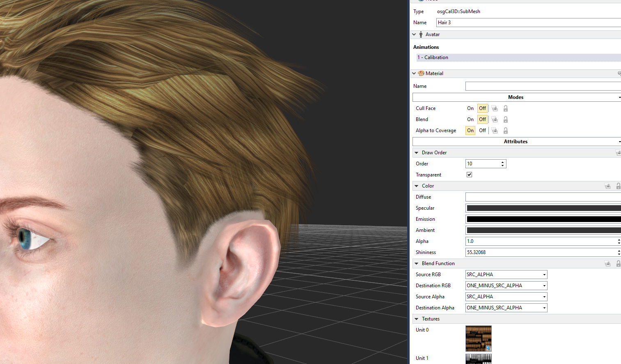Click the 'Animations' heading
The height and width of the screenshot is (364, 621).
426,47
